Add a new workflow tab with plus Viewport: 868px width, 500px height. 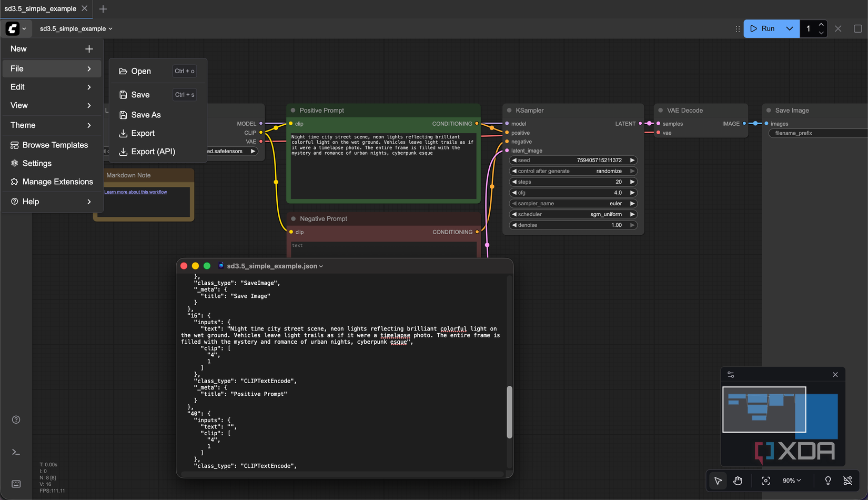[x=103, y=9]
